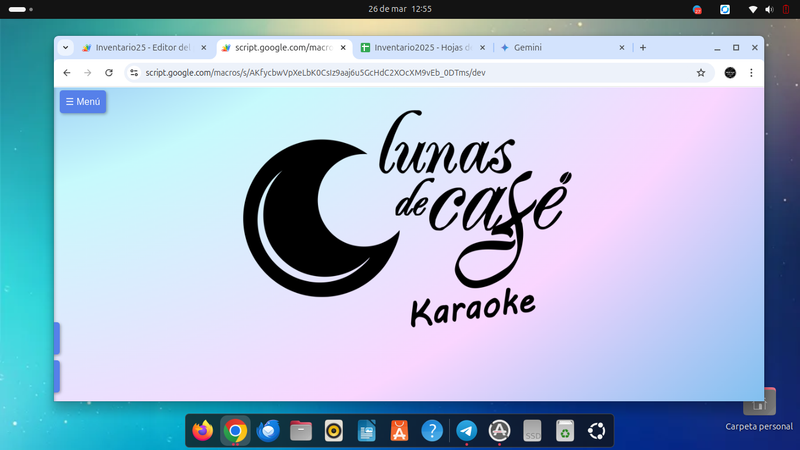800x450 pixels.
Task: Close the Gemini tab
Action: [x=623, y=47]
